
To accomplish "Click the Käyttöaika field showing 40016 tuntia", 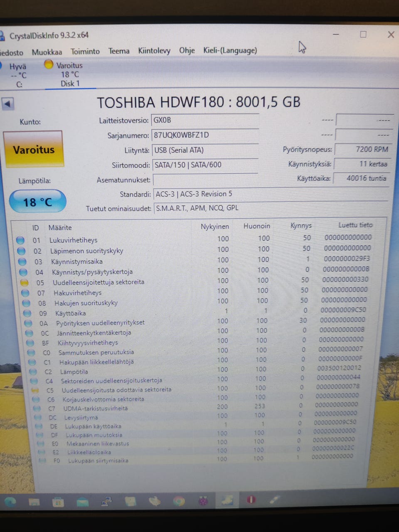I will tap(361, 178).
